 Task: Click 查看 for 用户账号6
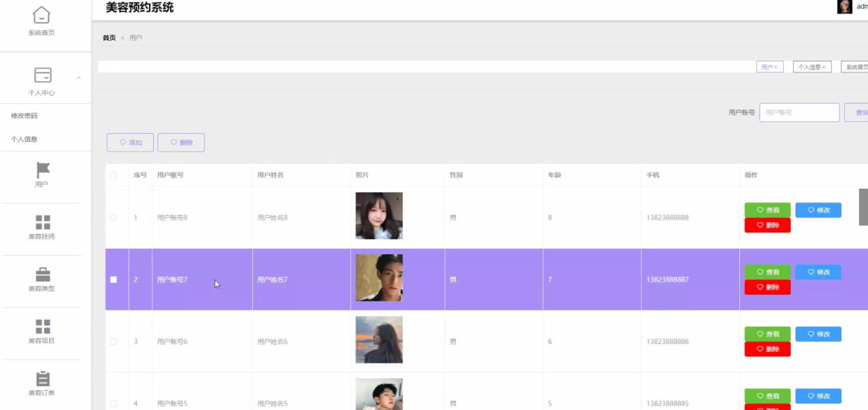pyautogui.click(x=768, y=334)
